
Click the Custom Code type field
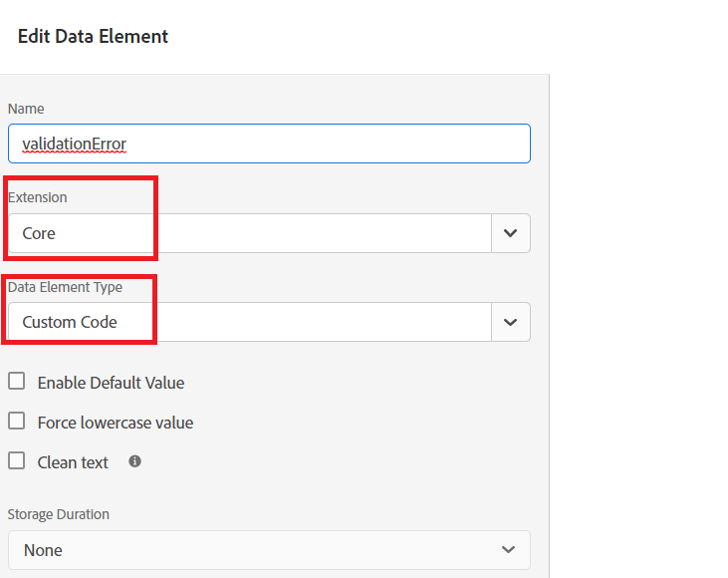tap(249, 322)
